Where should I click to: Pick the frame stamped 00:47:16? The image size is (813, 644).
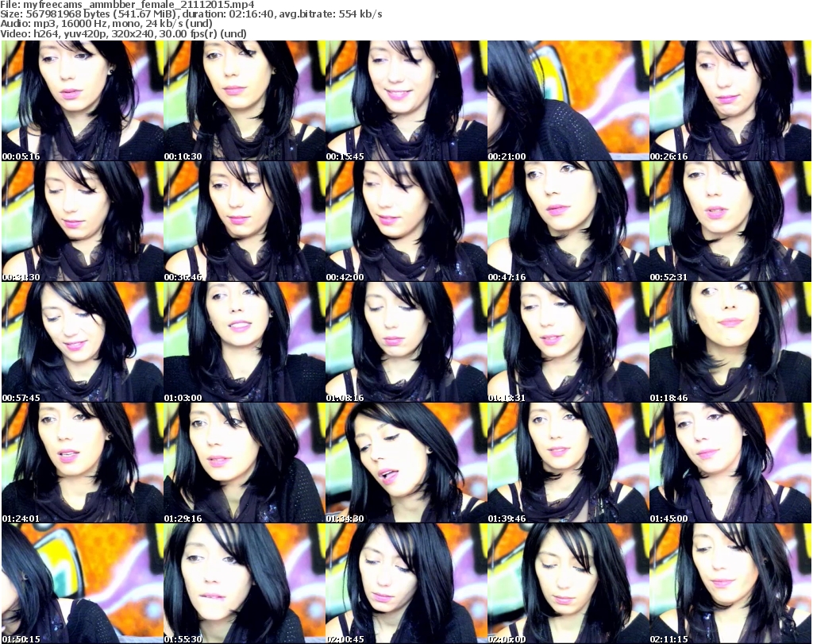568,222
